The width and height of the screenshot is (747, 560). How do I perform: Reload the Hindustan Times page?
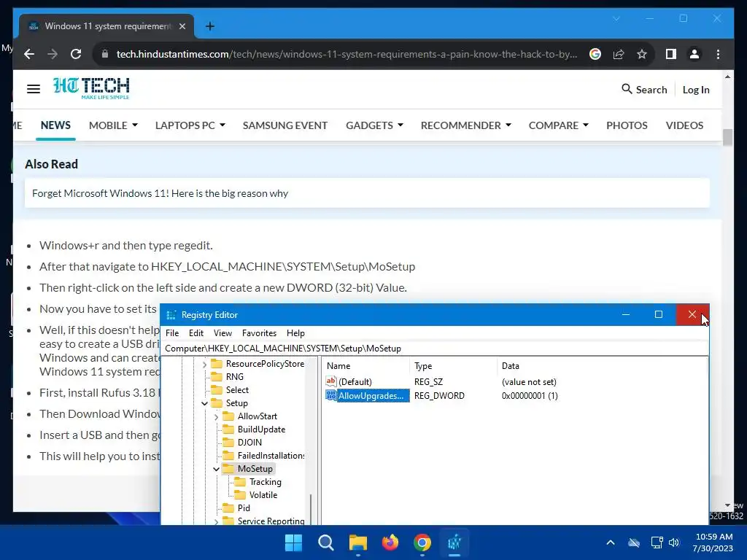pyautogui.click(x=76, y=54)
